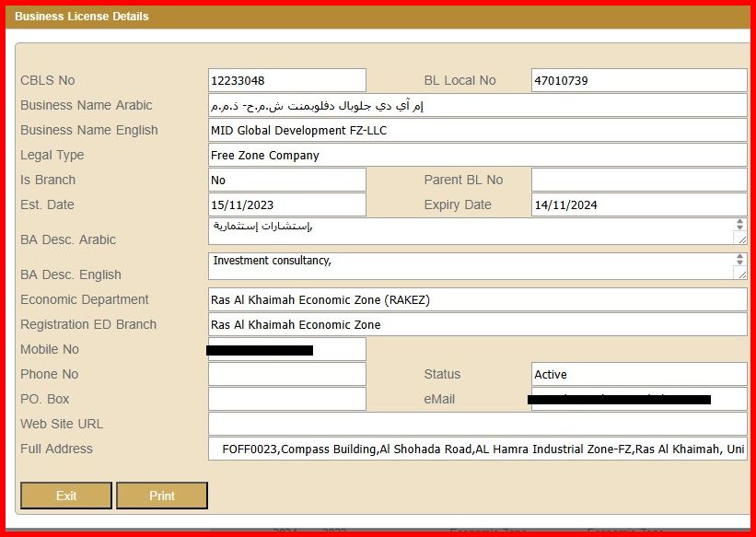Click the Print button

click(x=162, y=495)
